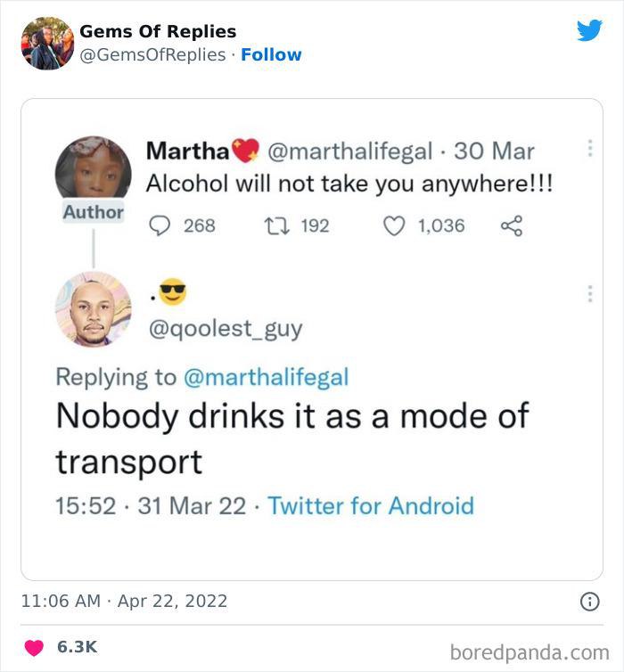Follow the Gems Of Replies account

271,55
